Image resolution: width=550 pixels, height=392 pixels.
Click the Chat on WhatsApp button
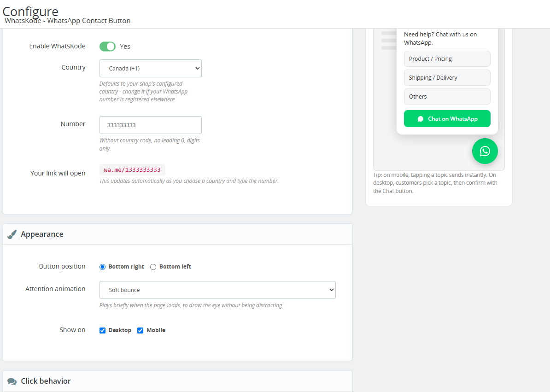tap(447, 118)
